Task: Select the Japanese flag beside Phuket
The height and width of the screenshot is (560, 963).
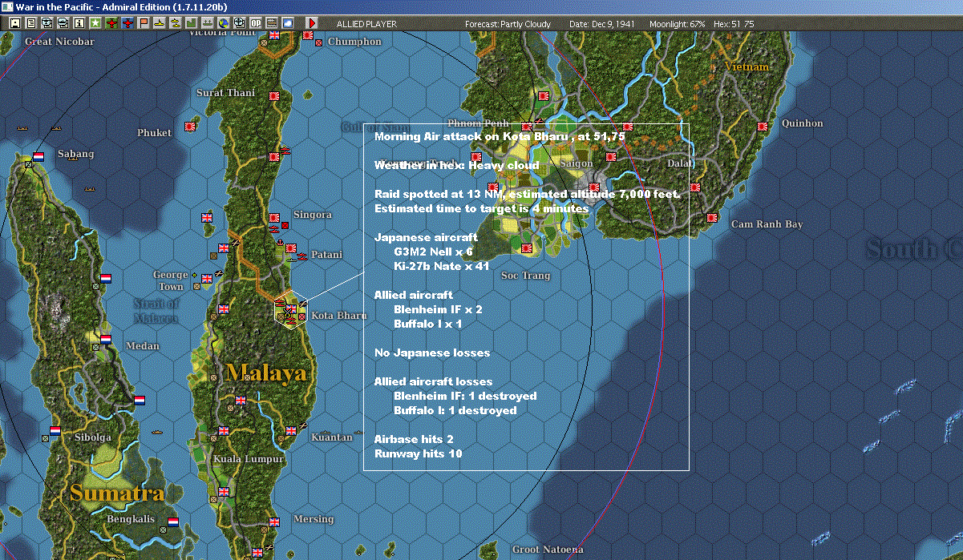Action: click(x=192, y=127)
